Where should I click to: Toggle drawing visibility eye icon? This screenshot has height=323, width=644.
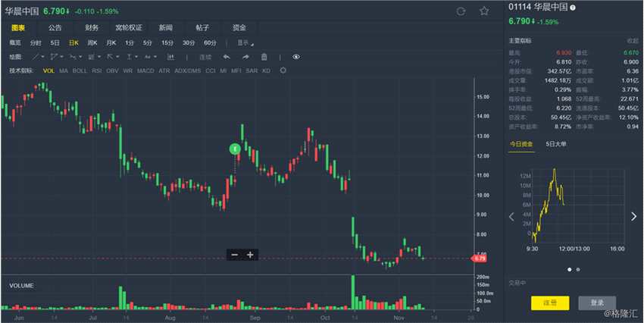(296, 57)
